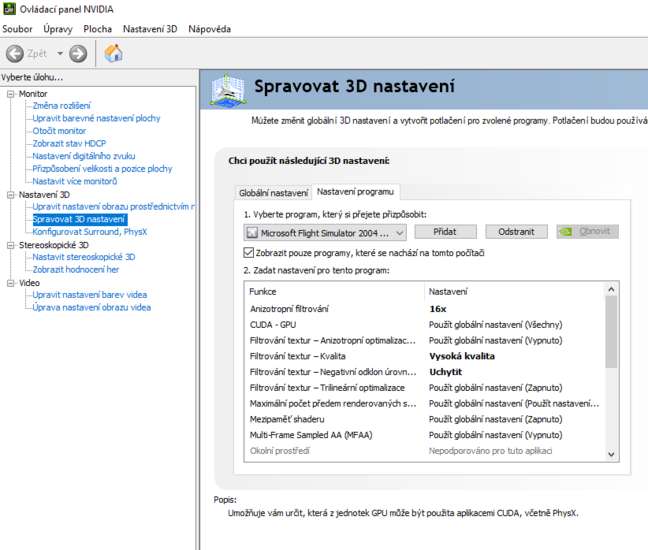Screen dimensions: 648x550
Task: Open Nastavit více monitorů link
Action: point(75,181)
